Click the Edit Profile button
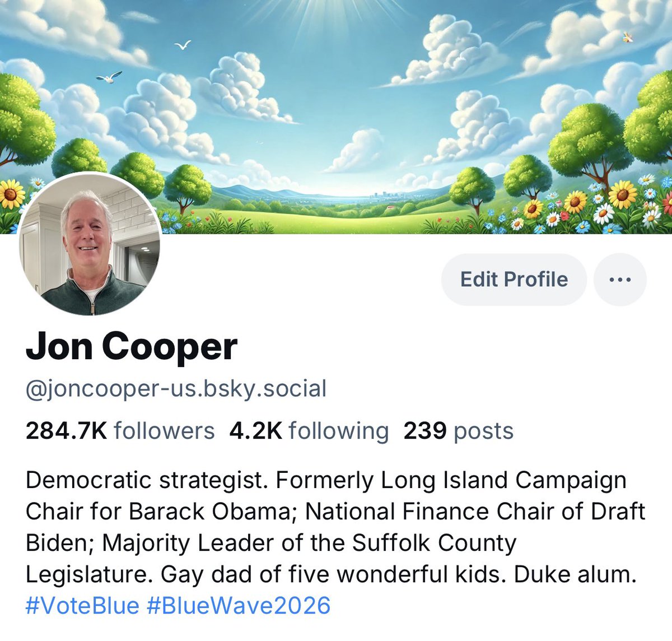Image resolution: width=672 pixels, height=641 pixels. click(x=514, y=280)
